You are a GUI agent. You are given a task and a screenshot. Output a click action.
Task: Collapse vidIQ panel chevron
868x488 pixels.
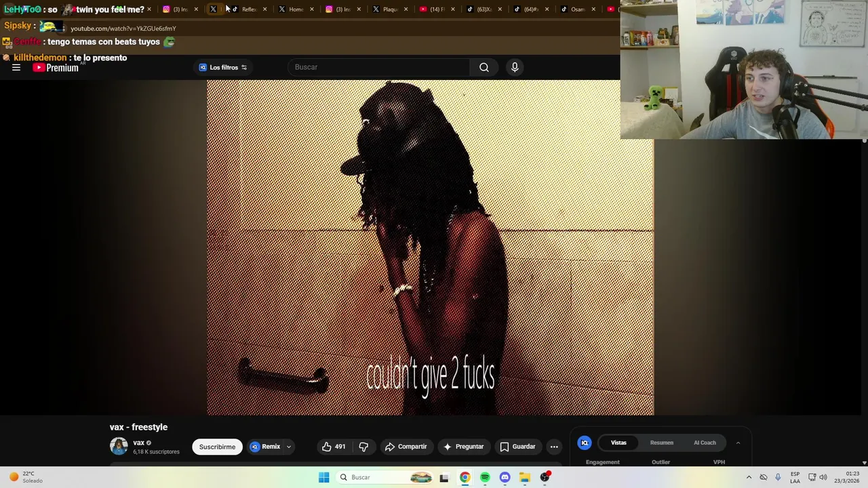click(738, 443)
